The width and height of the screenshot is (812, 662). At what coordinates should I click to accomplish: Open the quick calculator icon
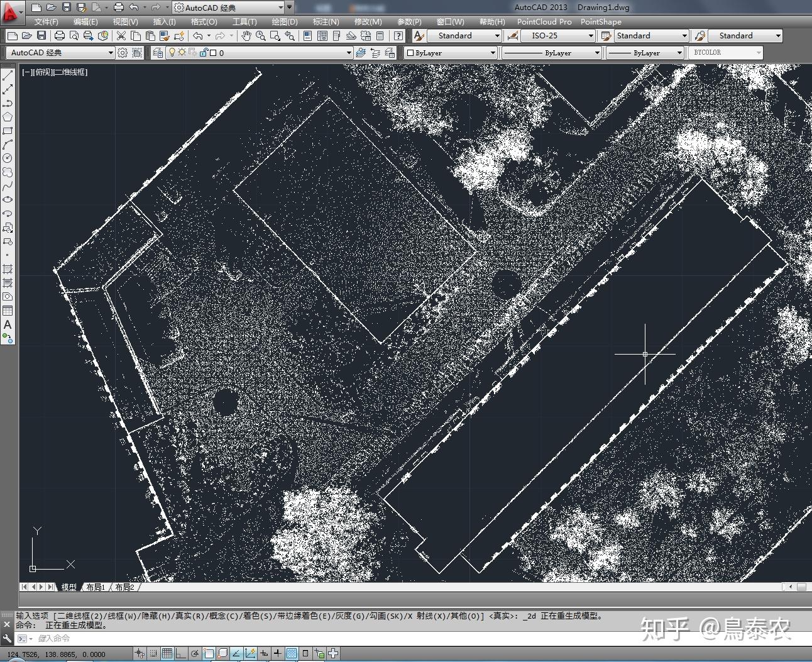click(x=380, y=36)
